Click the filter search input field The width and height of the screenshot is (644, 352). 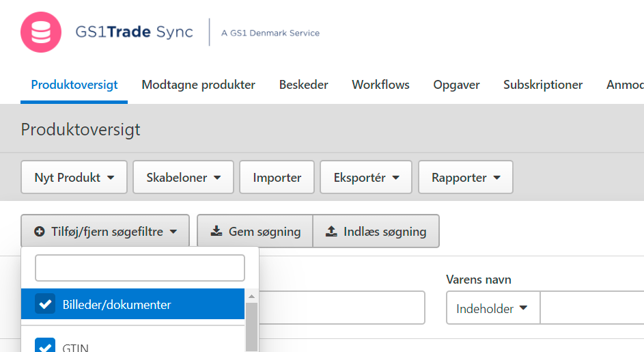139,268
